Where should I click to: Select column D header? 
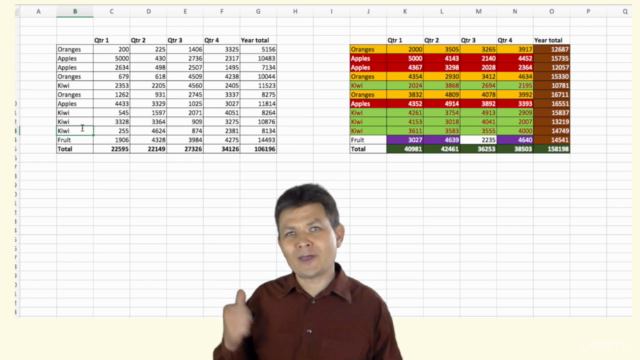(148, 11)
